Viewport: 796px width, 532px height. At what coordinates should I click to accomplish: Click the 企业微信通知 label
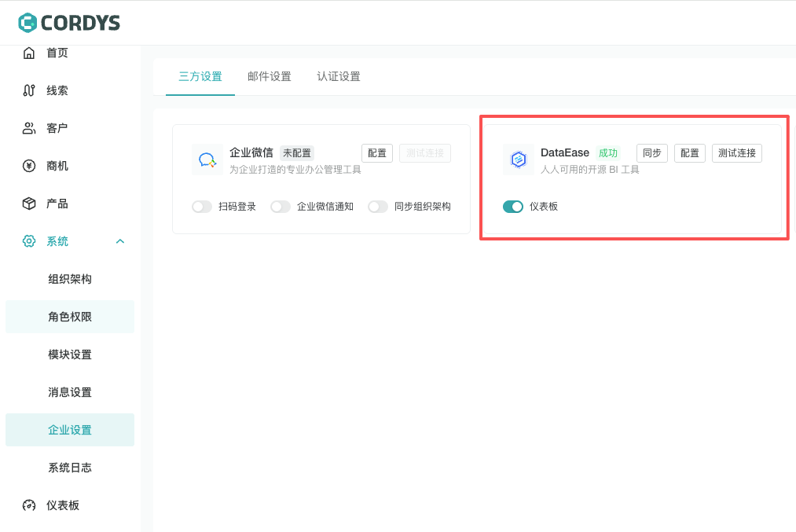pos(325,207)
